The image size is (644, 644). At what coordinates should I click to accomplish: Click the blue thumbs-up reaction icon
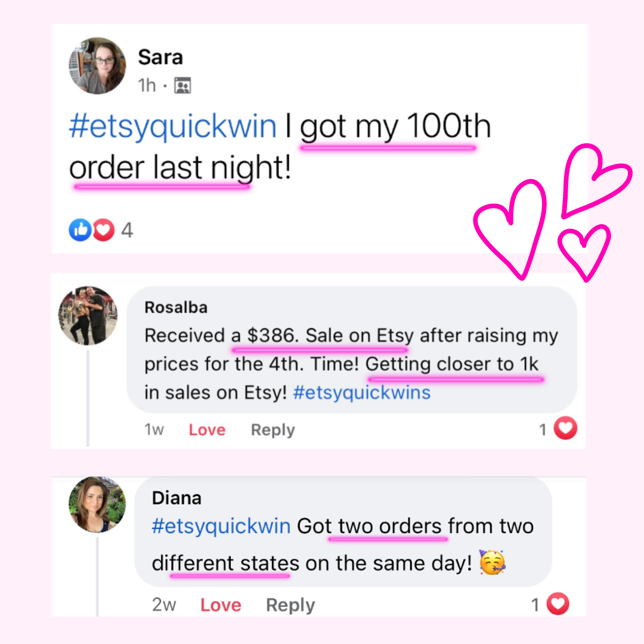click(80, 230)
